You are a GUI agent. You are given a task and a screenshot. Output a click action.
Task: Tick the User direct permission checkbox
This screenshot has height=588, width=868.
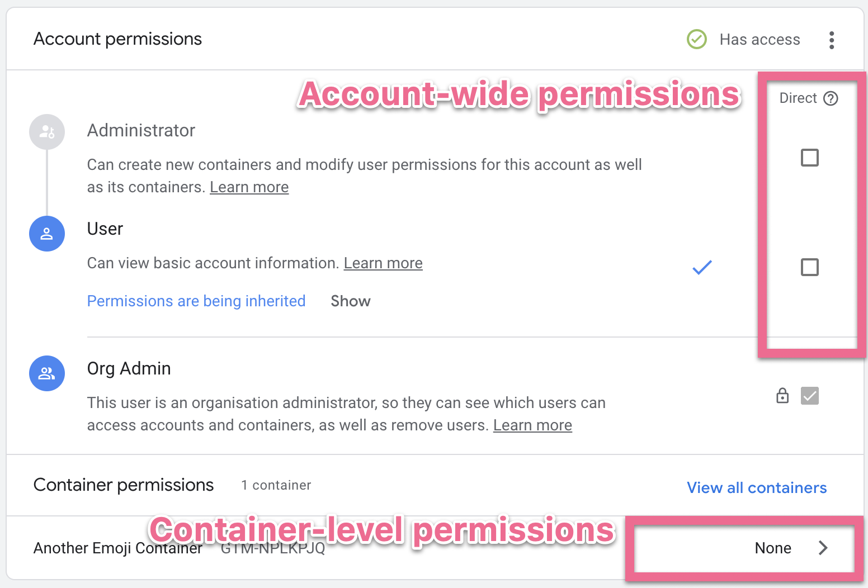pos(809,267)
